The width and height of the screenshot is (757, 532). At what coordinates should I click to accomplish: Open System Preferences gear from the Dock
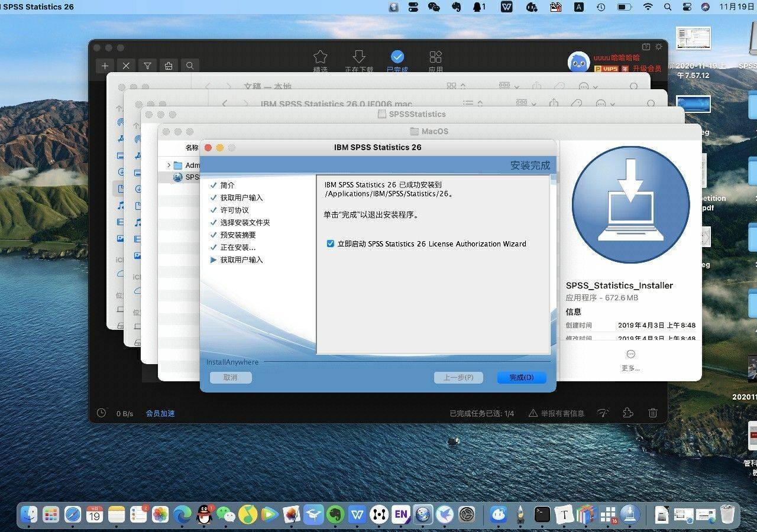pyautogui.click(x=467, y=514)
